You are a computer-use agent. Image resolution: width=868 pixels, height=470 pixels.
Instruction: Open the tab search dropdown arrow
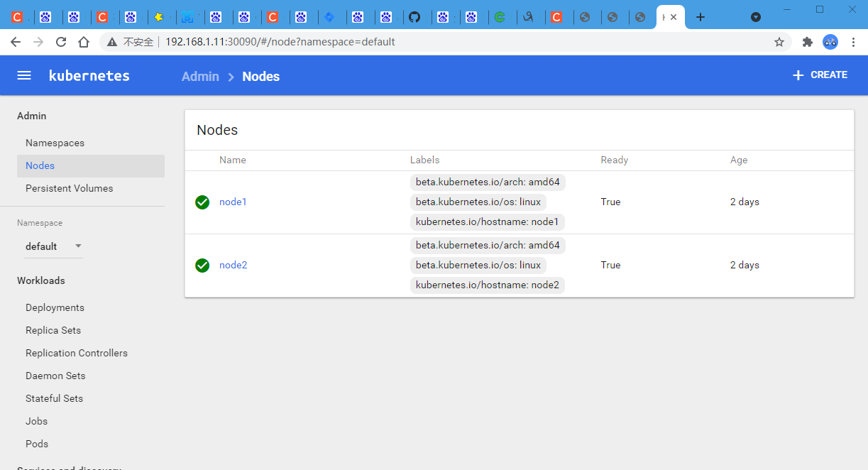[x=756, y=17]
